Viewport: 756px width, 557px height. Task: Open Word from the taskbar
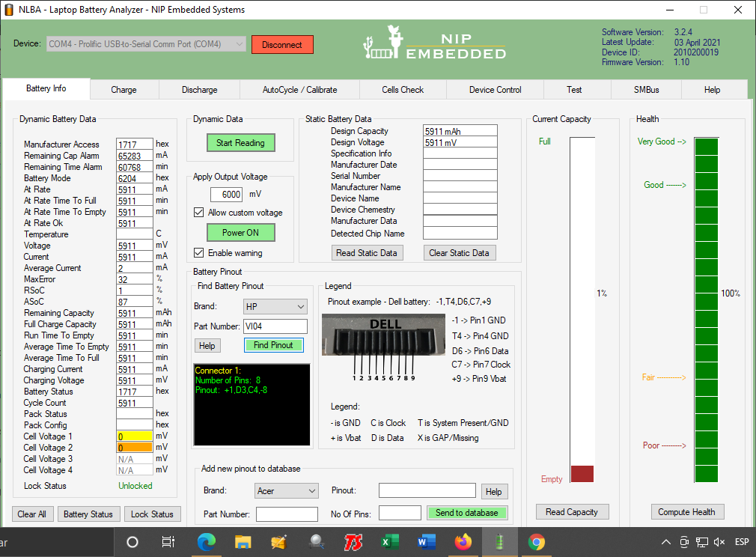[x=426, y=542]
